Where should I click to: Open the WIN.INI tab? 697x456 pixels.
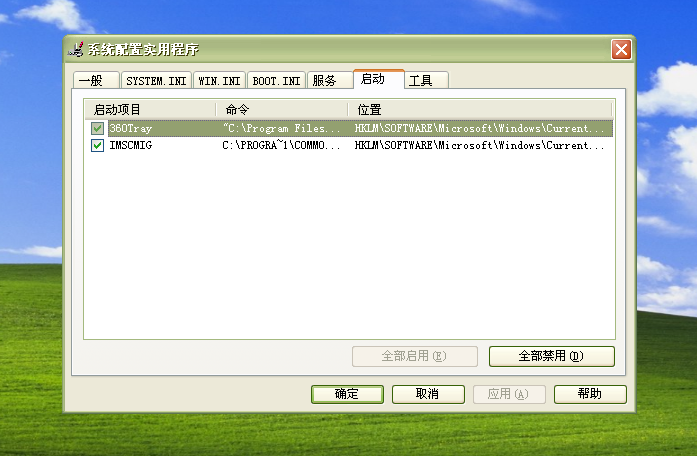coord(220,80)
